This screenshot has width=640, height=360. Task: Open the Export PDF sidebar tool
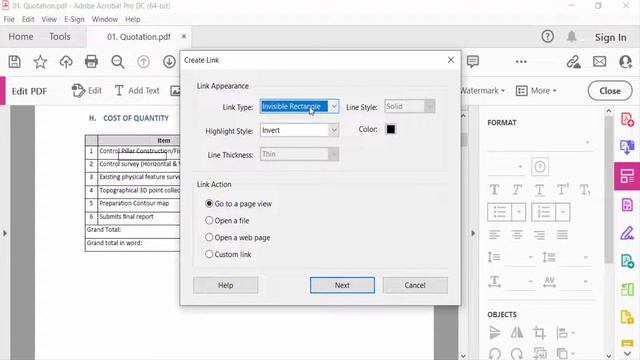[x=627, y=147]
